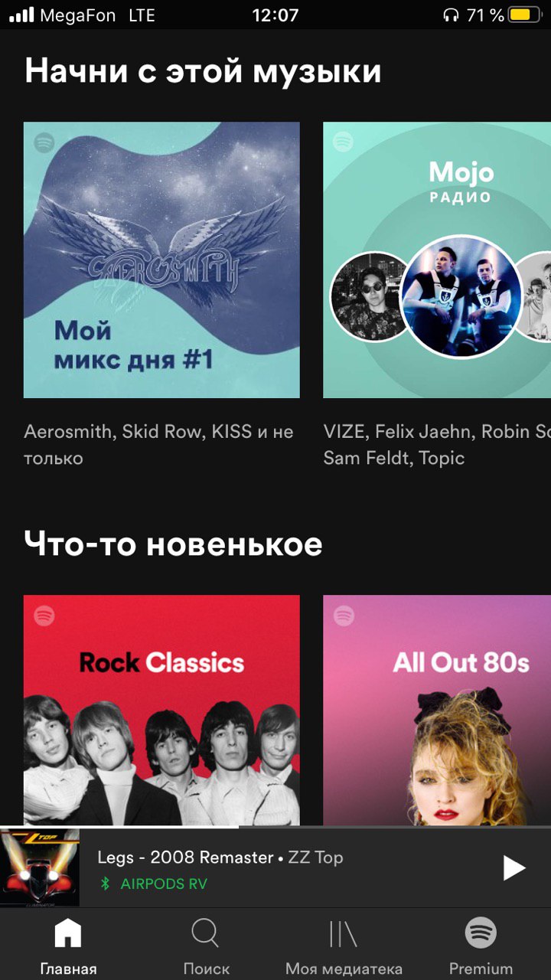Tap the Aerosmith, Skid Row, KISS description
The width and height of the screenshot is (551, 980).
tap(158, 445)
